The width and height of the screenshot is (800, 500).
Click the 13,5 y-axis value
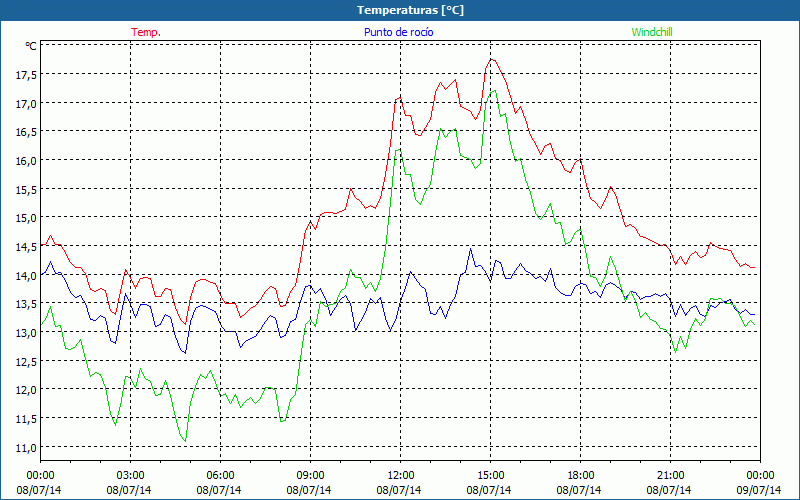(26, 304)
